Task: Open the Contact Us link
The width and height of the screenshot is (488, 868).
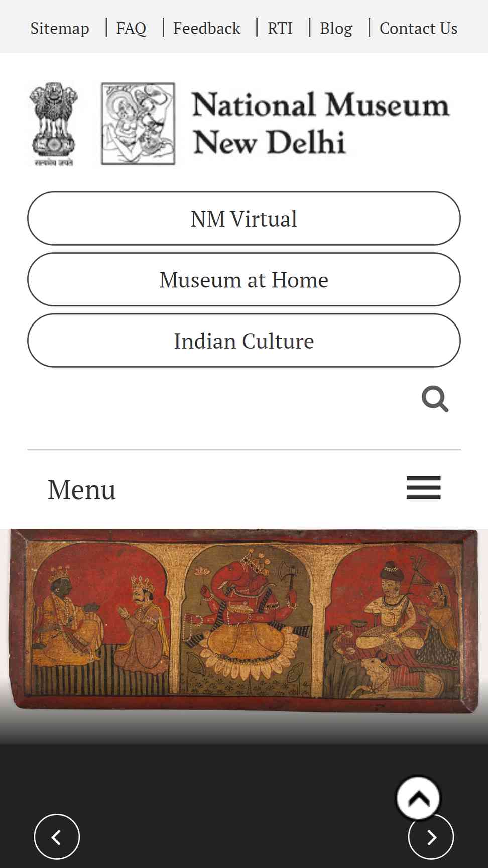Action: (x=418, y=28)
